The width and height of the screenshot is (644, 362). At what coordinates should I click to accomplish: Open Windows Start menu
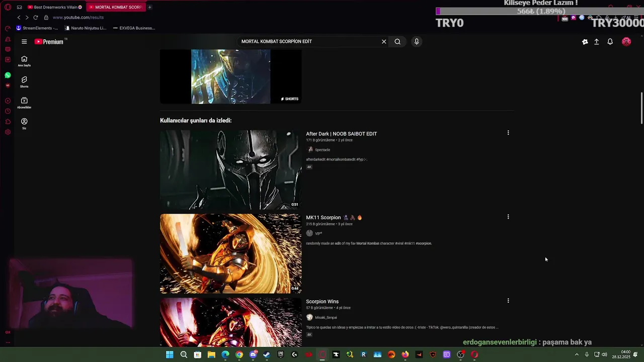(170, 354)
